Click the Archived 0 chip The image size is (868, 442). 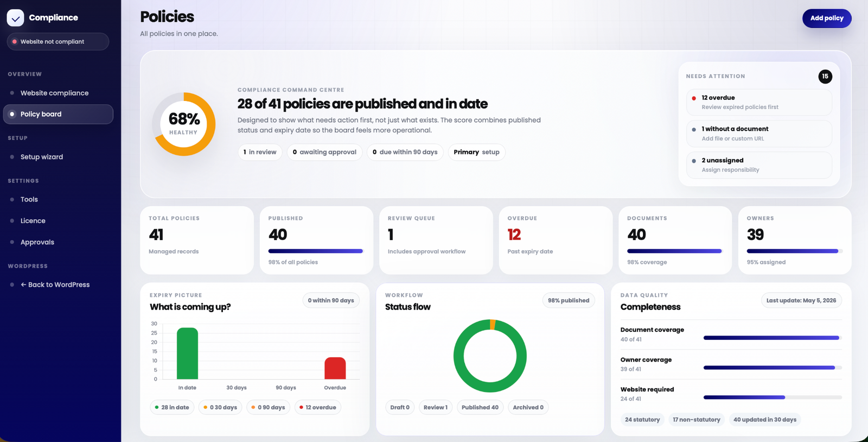[x=528, y=407]
